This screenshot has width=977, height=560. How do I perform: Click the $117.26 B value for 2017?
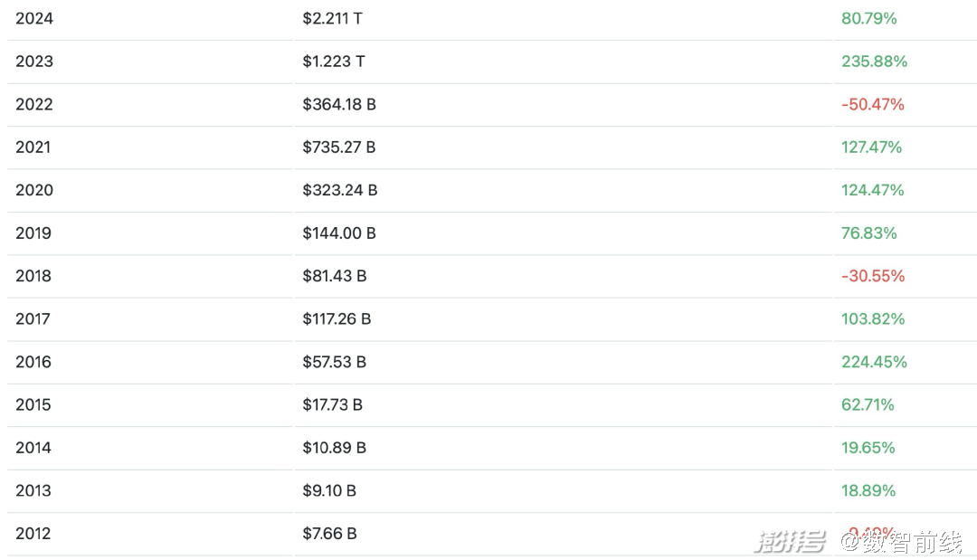[x=337, y=319]
